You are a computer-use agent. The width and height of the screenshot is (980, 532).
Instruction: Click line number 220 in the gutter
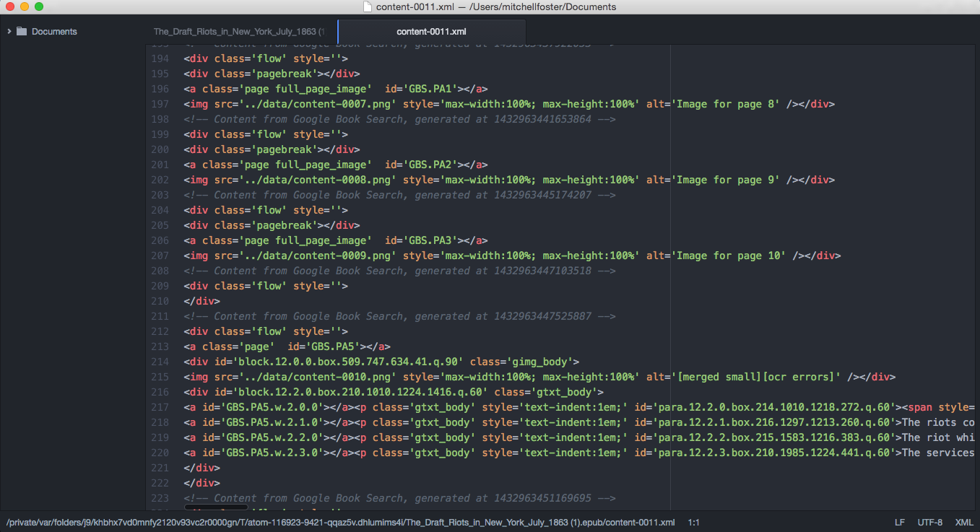(160, 453)
